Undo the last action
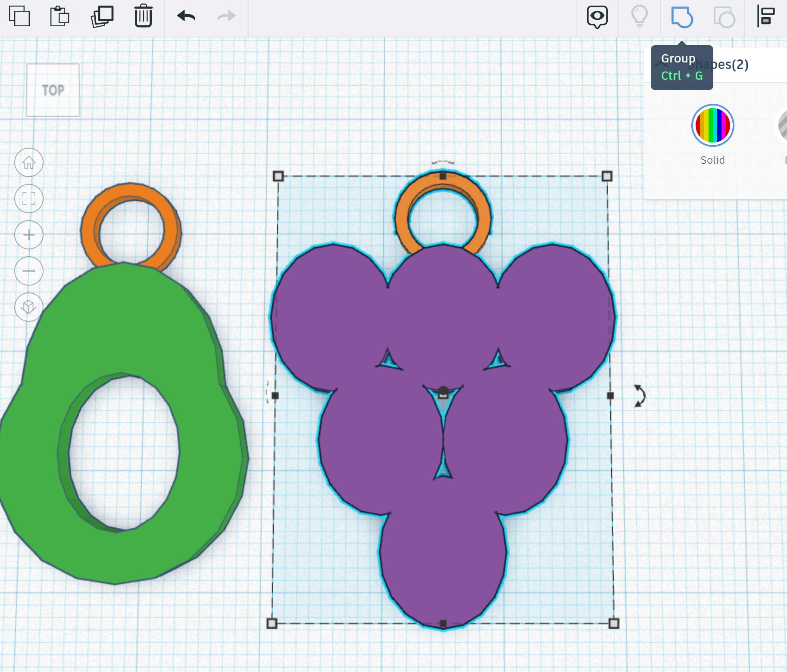The width and height of the screenshot is (787, 672). click(x=185, y=16)
